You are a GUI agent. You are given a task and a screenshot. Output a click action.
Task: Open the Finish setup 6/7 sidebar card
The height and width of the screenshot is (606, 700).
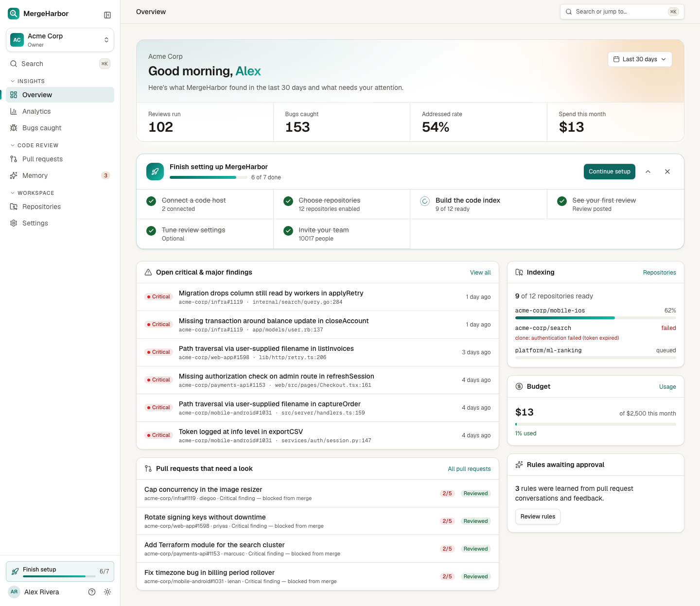click(x=60, y=571)
